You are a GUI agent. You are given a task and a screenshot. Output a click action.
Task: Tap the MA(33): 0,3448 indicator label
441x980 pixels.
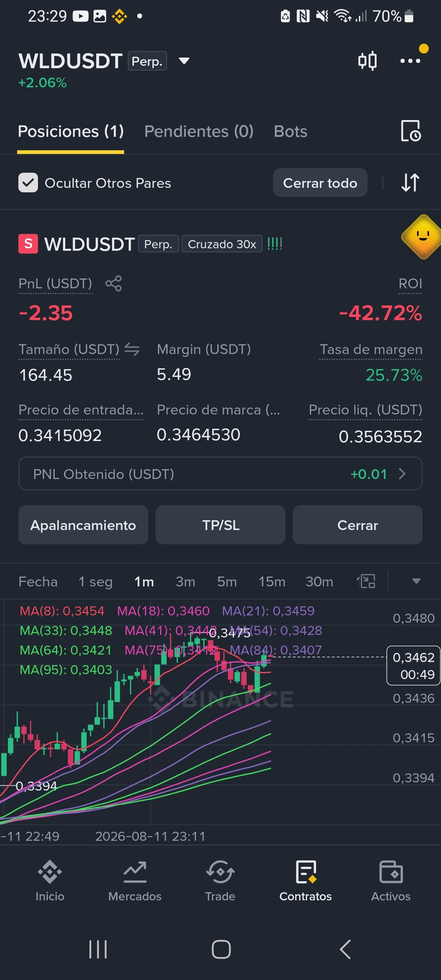pos(66,630)
